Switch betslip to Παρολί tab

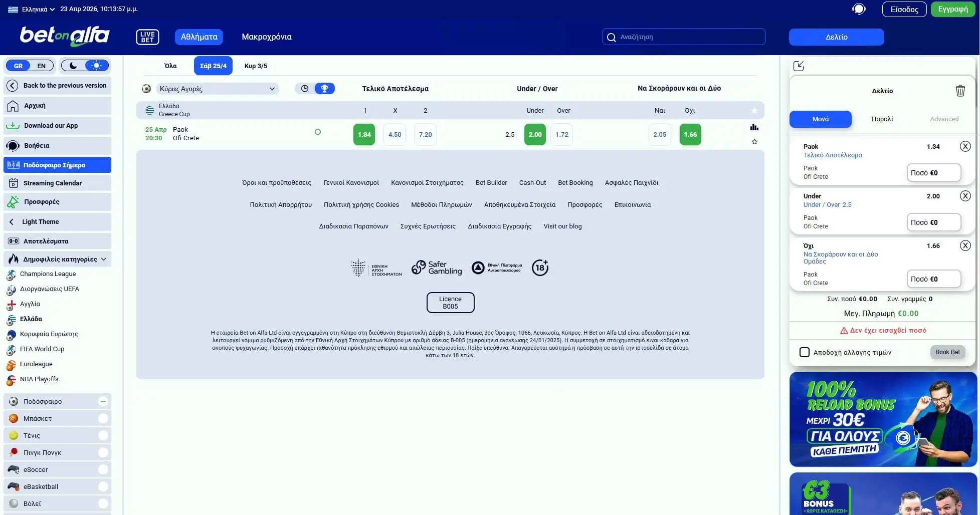(882, 119)
